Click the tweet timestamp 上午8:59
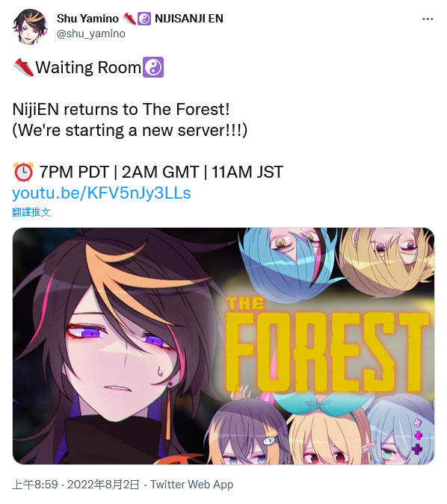447x504 pixels. click(34, 485)
